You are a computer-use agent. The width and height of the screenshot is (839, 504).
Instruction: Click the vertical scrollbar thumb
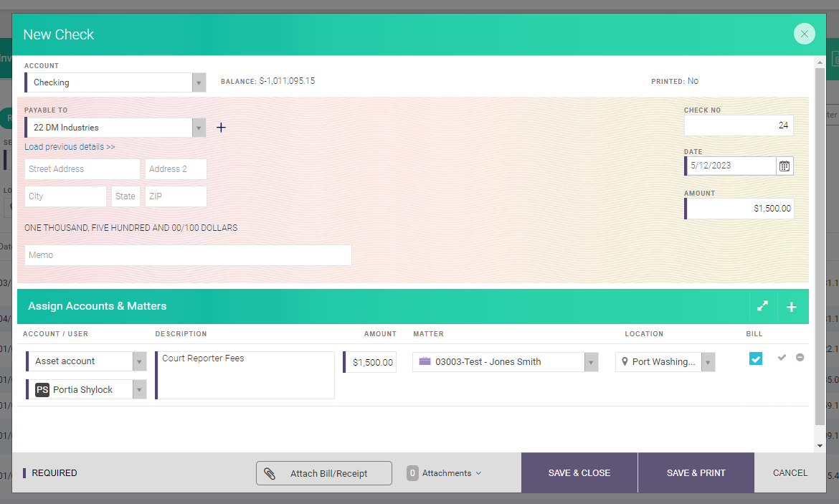820,246
